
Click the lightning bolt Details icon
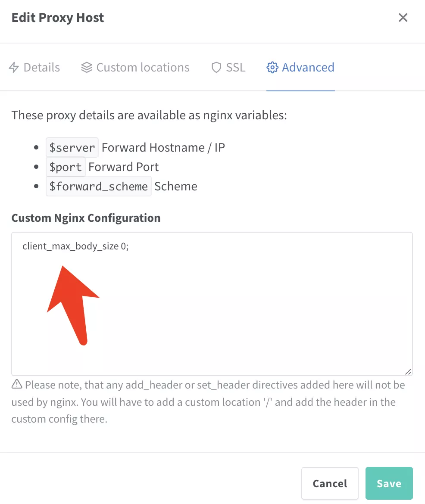click(x=14, y=68)
